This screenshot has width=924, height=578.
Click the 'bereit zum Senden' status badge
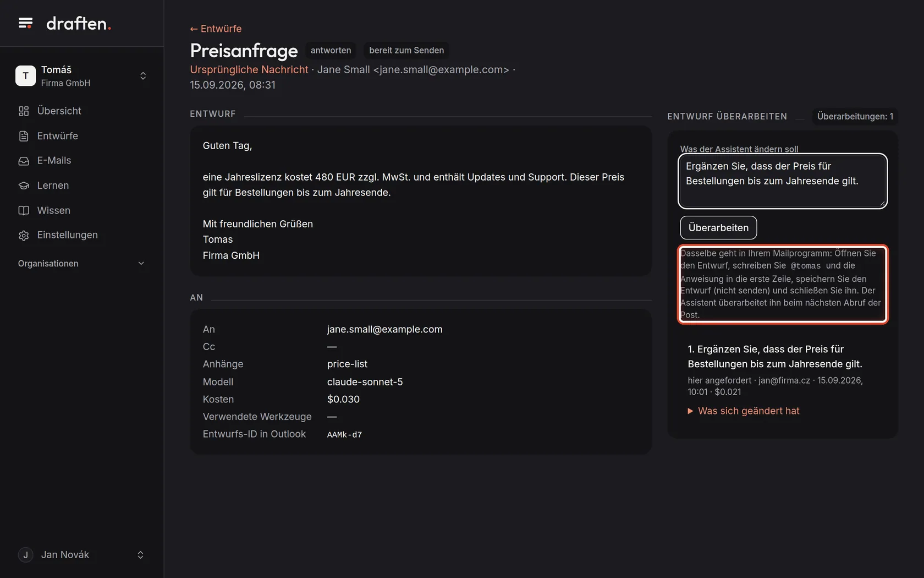tap(406, 50)
